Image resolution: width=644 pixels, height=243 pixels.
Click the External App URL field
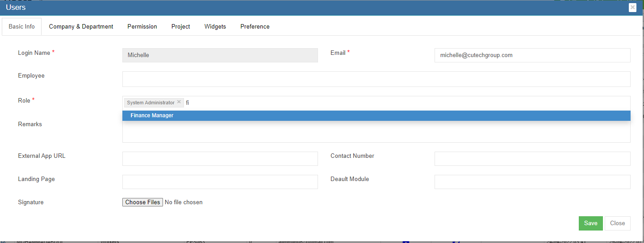220,159
